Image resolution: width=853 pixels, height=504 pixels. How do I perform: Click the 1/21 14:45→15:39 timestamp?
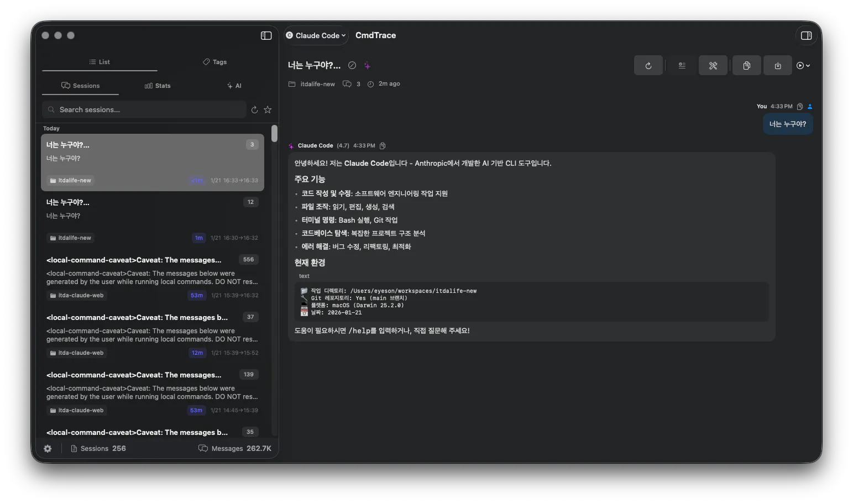(234, 411)
